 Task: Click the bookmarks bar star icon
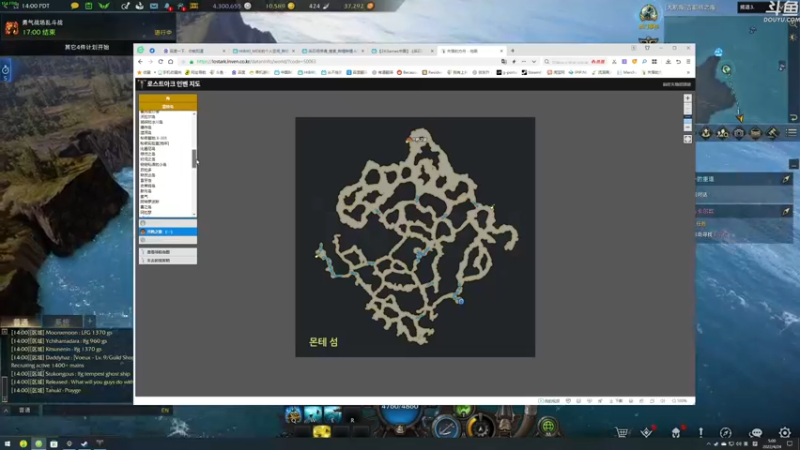140,72
